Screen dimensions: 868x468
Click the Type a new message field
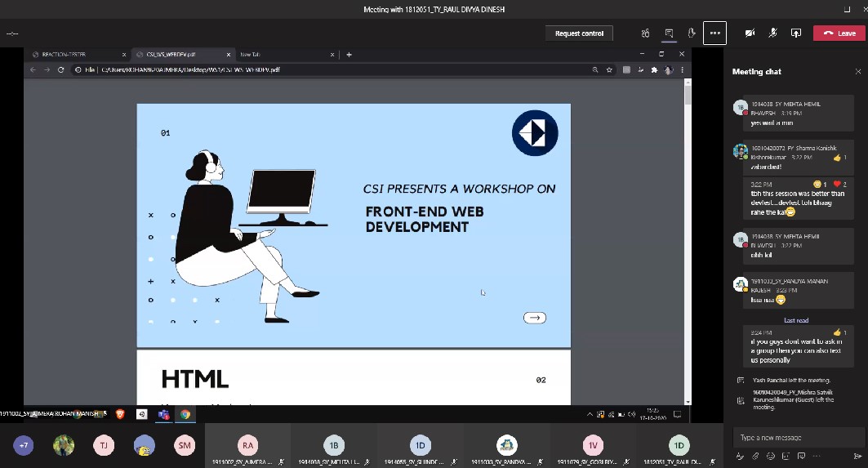coord(796,437)
